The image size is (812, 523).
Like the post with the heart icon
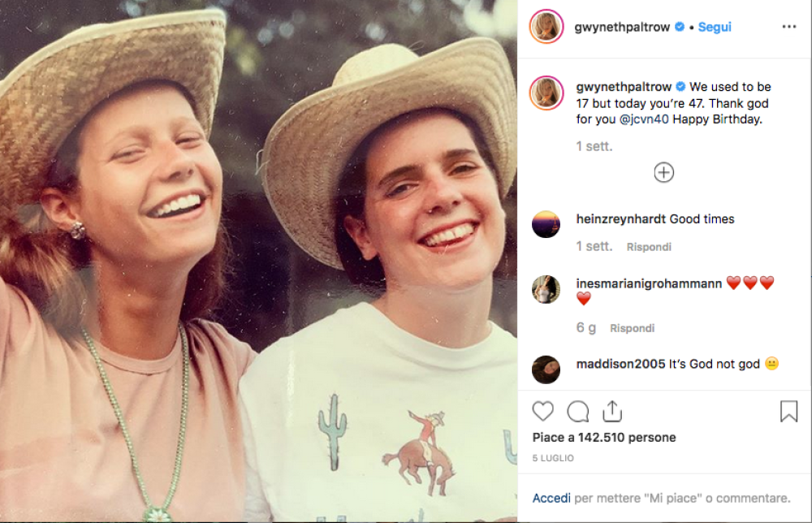pos(543,412)
